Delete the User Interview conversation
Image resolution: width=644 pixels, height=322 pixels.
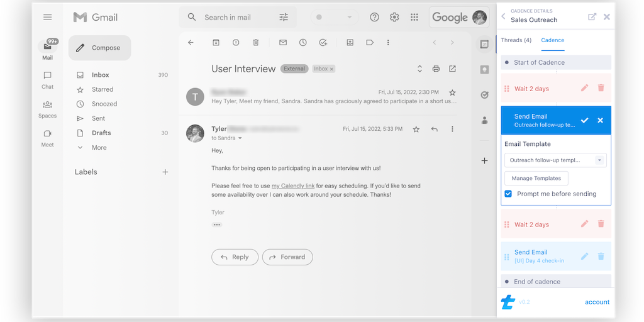(255, 42)
